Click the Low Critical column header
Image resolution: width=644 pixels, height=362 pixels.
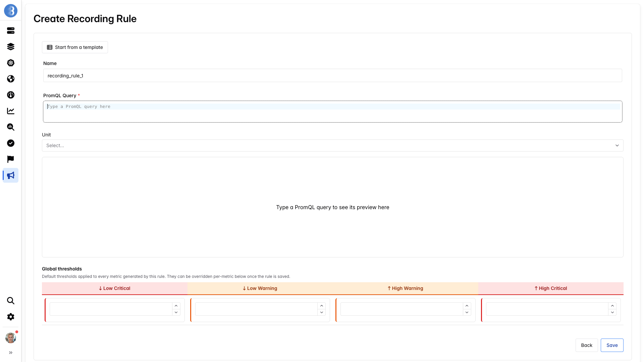[114, 288]
